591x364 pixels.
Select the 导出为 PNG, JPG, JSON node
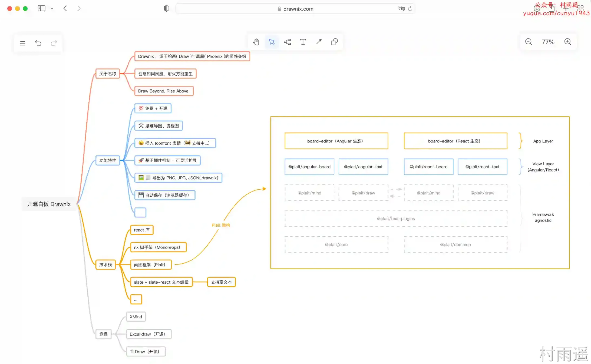(179, 178)
